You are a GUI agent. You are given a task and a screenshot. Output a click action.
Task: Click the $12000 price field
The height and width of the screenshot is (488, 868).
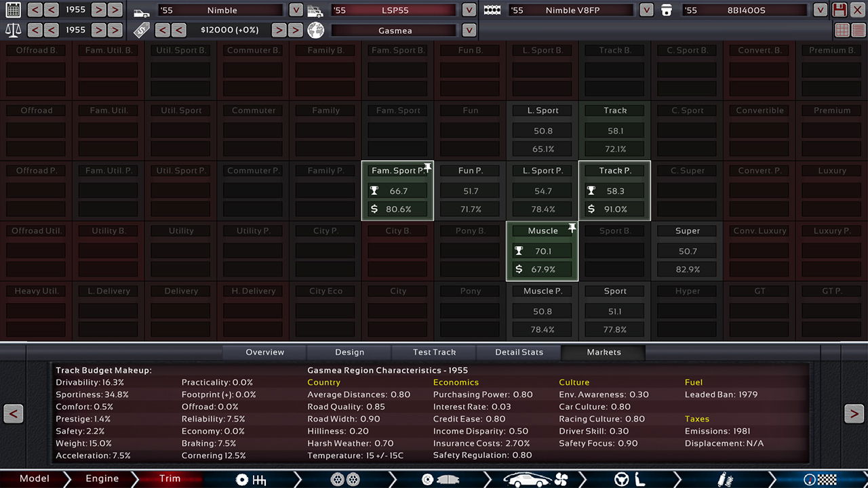click(225, 30)
